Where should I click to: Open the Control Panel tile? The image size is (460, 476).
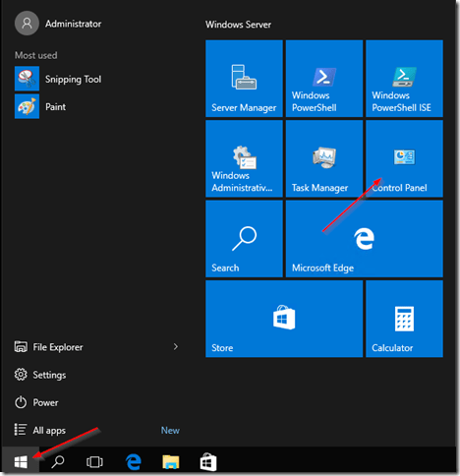pyautogui.click(x=404, y=158)
